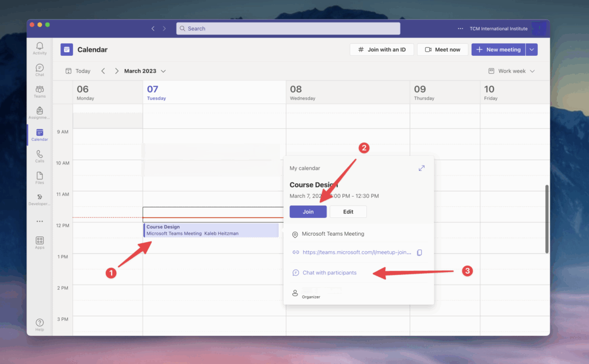This screenshot has height=364, width=589.
Task: Open the Work week view dropdown
Action: coord(511,71)
